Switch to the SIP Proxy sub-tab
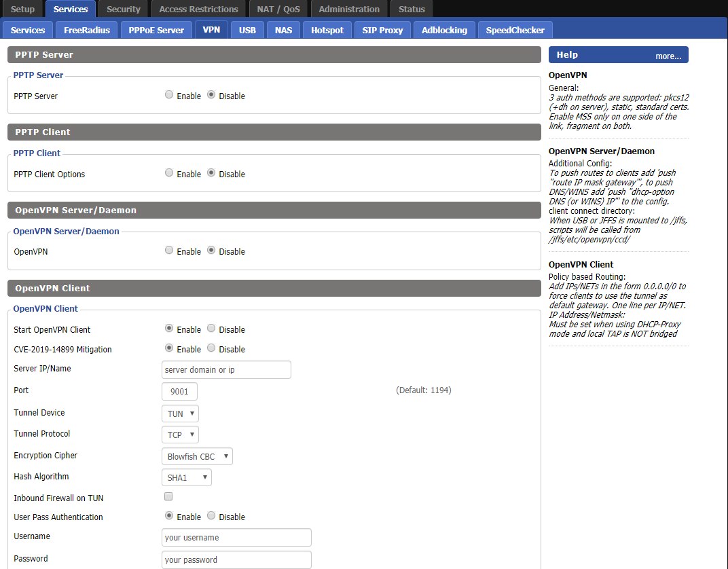 click(x=382, y=30)
